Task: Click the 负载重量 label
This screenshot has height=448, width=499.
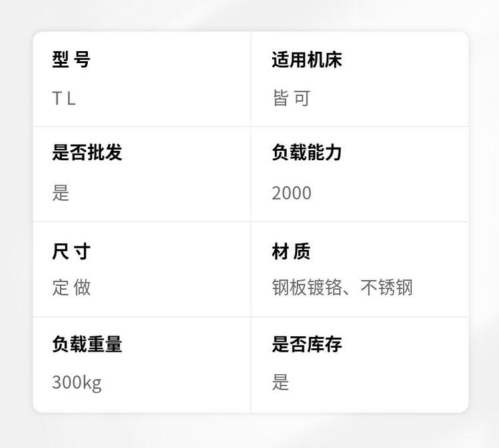Action: [87, 344]
